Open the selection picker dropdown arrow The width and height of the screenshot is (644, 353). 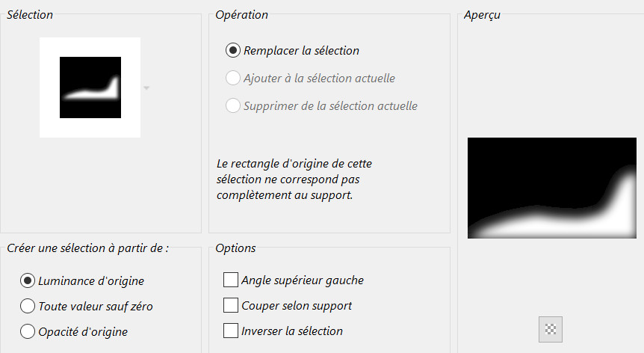click(x=146, y=88)
